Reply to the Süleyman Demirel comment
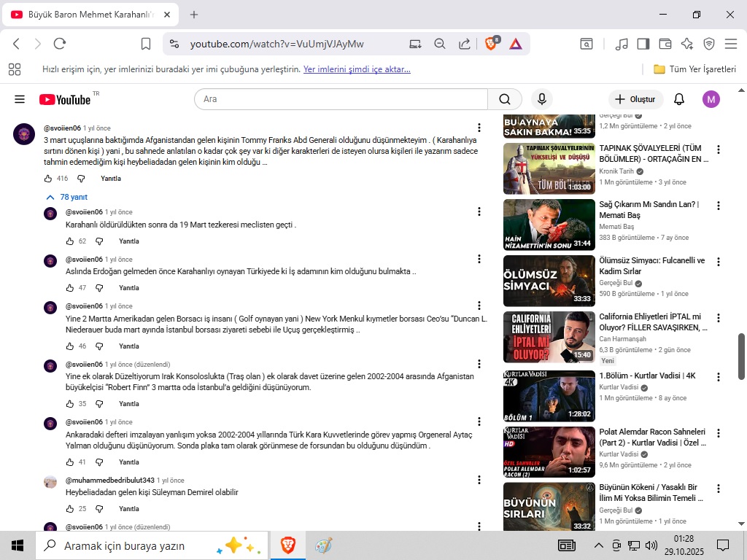 (x=128, y=509)
